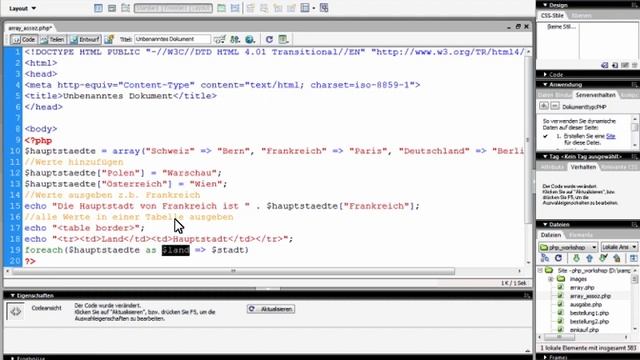Click the Titel document title field
Viewport: 640px width, 360px height.
(x=172, y=39)
